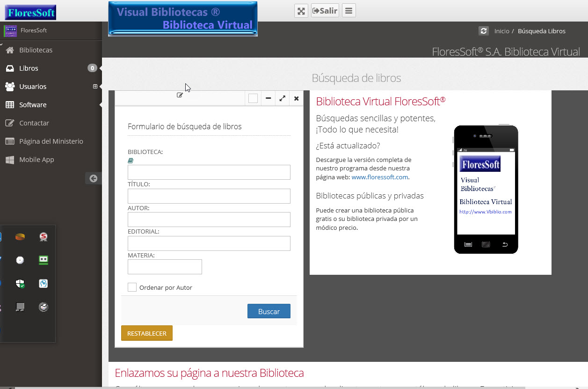The height and width of the screenshot is (389, 588).
Task: Close the search form panel
Action: 297,98
